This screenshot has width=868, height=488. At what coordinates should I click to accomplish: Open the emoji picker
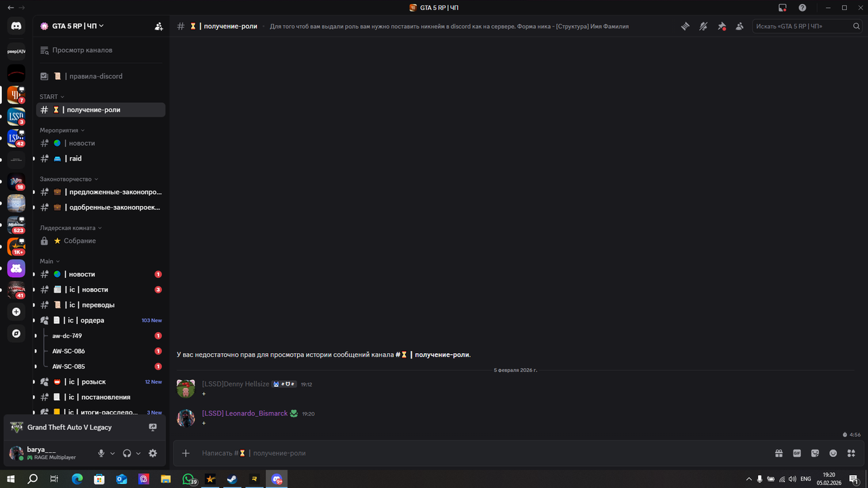coord(833,453)
